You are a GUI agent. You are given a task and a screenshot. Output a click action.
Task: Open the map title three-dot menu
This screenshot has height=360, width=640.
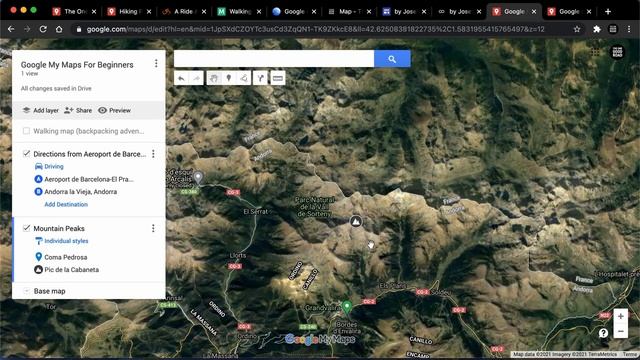pyautogui.click(x=156, y=64)
